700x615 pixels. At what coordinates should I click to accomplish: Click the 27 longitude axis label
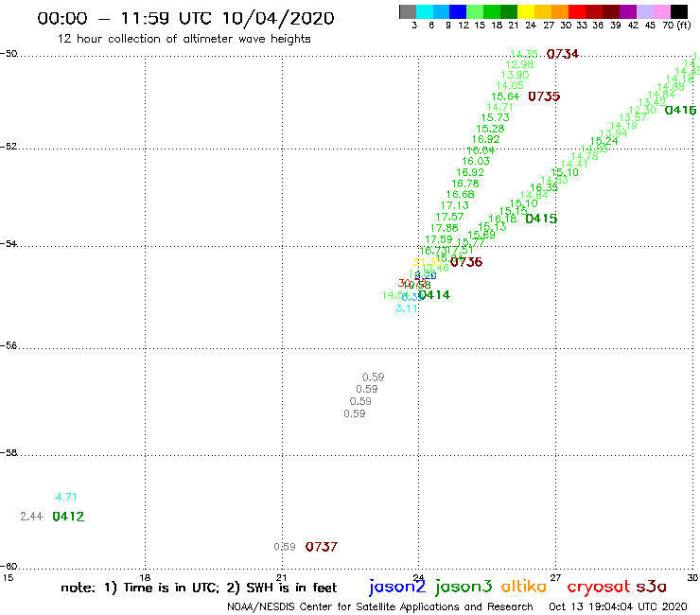pyautogui.click(x=555, y=577)
